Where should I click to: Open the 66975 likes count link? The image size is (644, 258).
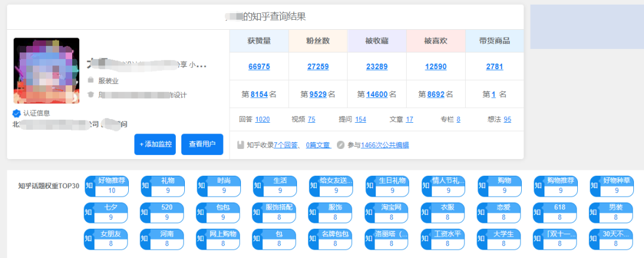click(259, 67)
